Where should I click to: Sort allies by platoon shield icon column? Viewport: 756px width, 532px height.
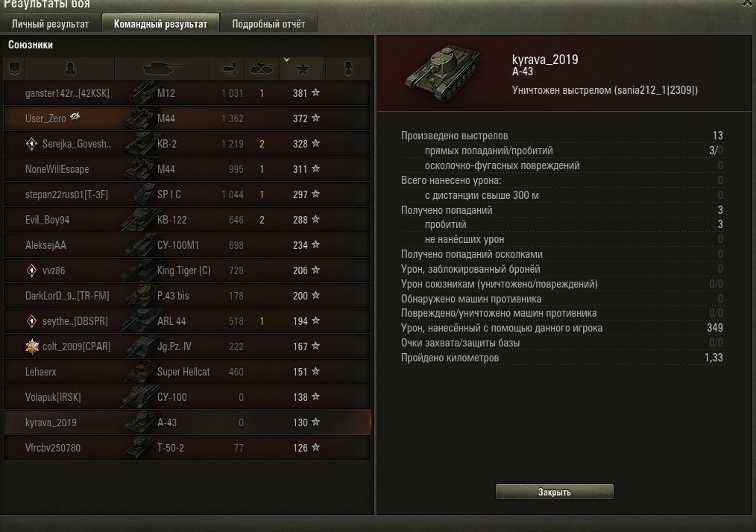tap(14, 69)
